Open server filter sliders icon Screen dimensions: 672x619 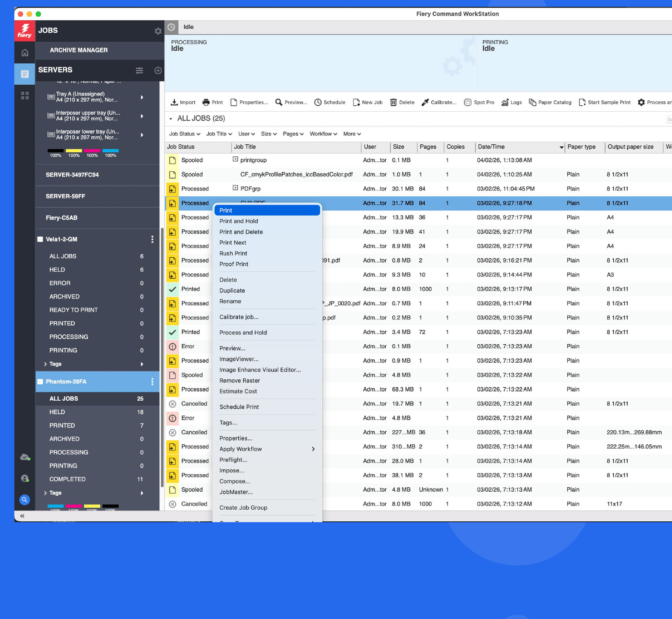pos(139,70)
